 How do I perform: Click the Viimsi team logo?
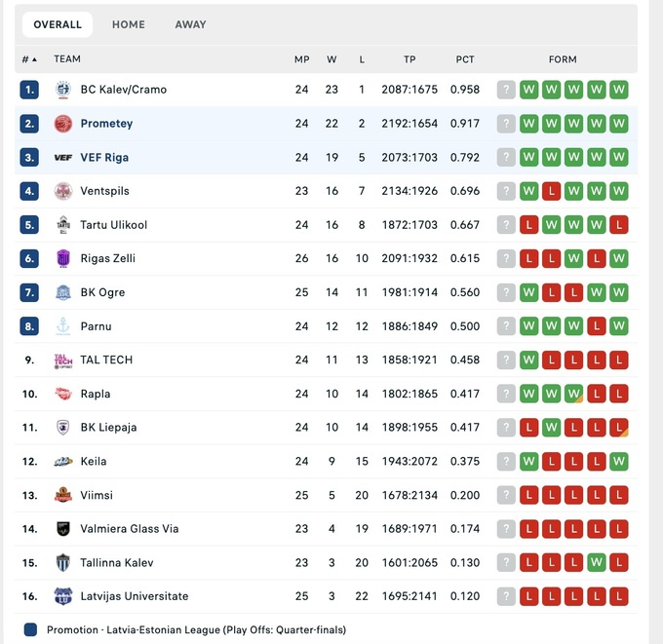click(63, 495)
